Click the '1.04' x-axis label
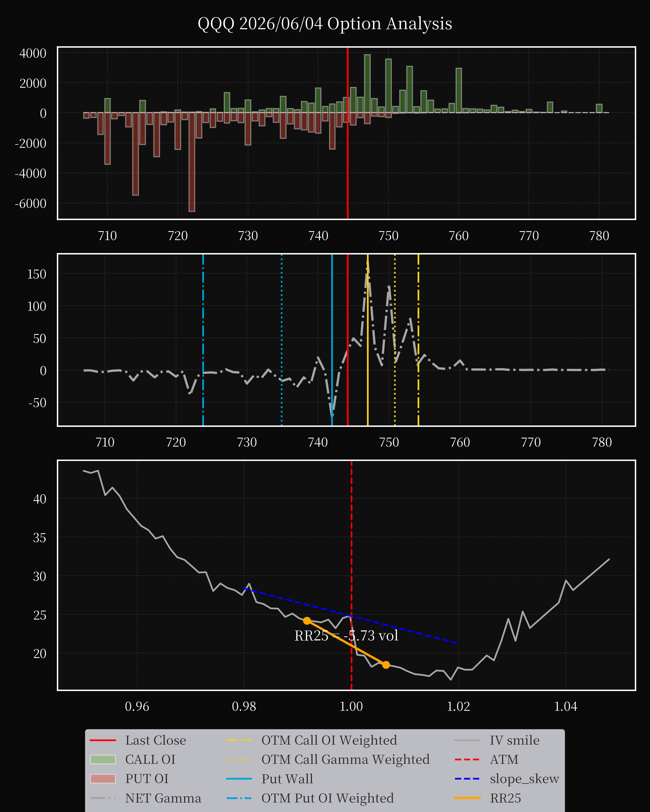Viewport: 650px width, 812px height. (565, 706)
